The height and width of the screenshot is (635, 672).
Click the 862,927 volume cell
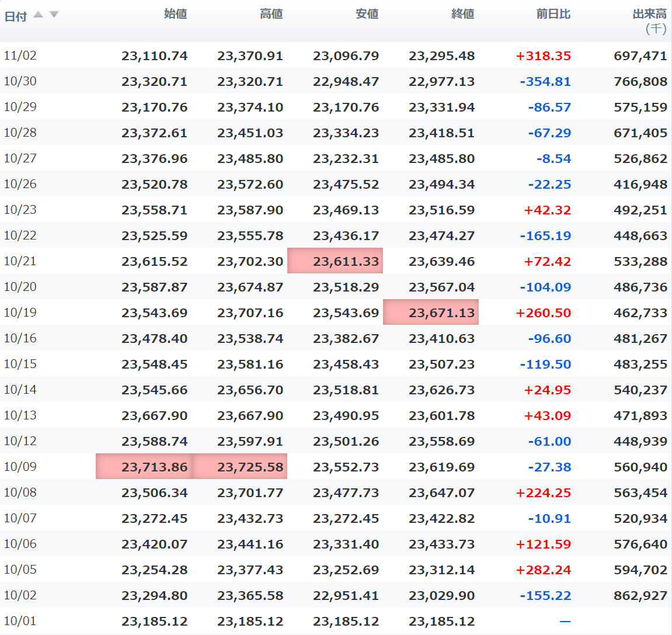640,596
